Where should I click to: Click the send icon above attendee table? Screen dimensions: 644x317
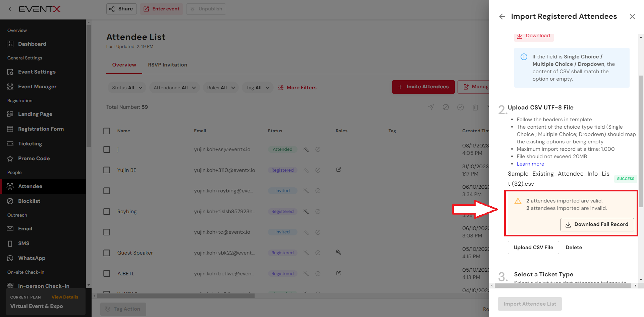pyautogui.click(x=431, y=107)
